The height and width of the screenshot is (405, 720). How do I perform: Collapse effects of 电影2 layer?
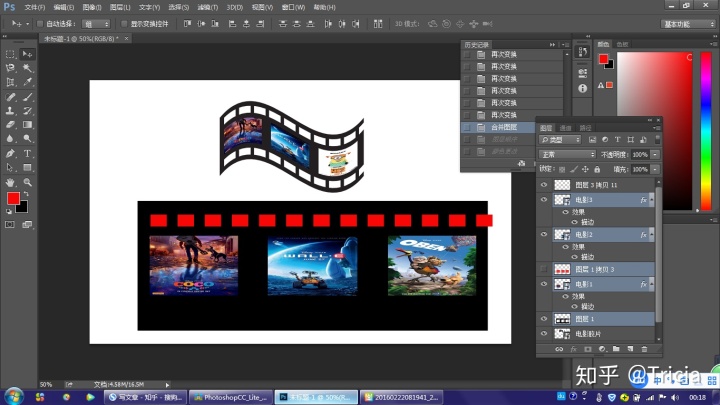651,235
